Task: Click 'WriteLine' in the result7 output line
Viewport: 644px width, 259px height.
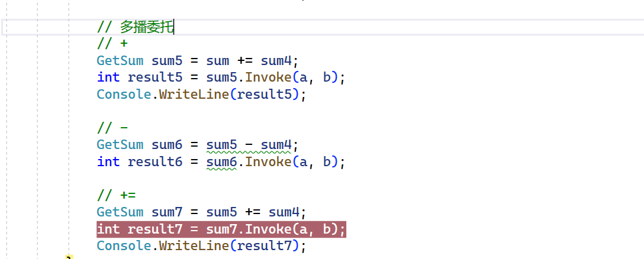Action: click(x=194, y=246)
